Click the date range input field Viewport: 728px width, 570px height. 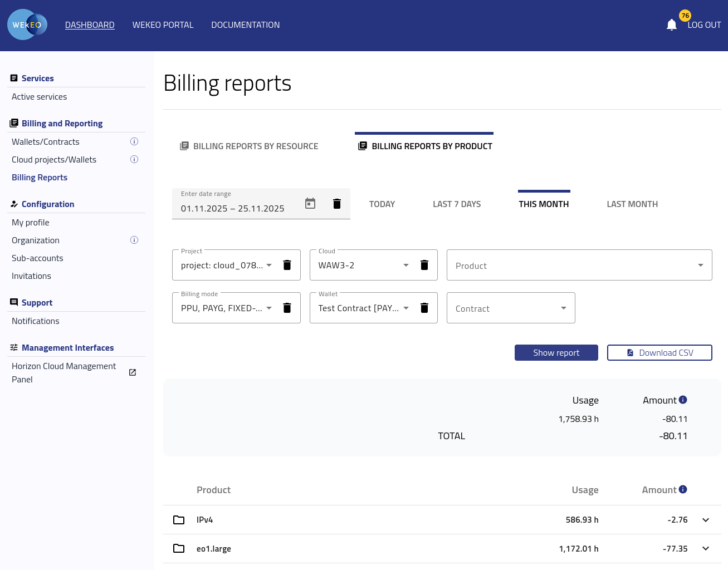point(234,209)
